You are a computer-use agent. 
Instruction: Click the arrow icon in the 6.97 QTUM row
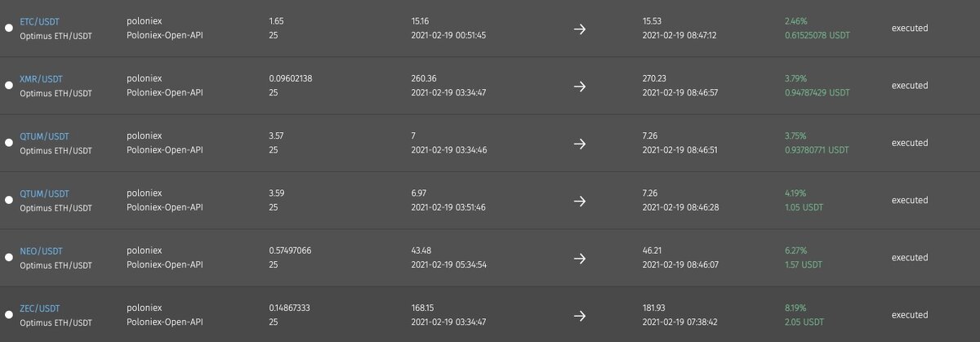(x=580, y=201)
